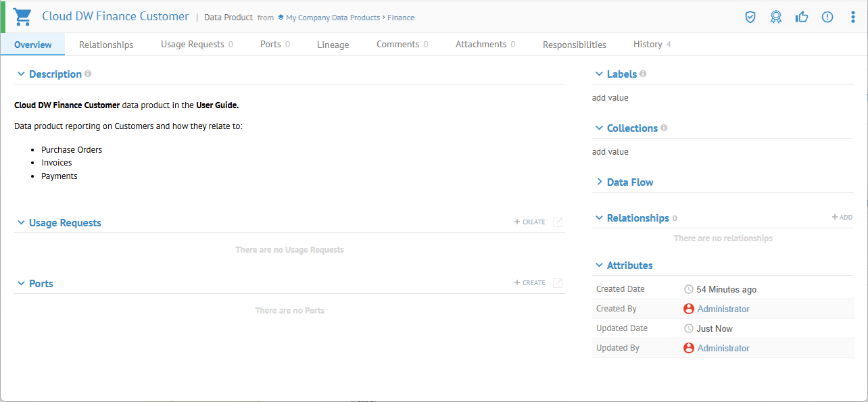The width and height of the screenshot is (868, 402).
Task: Open the Finance breadcrumb link
Action: tap(401, 18)
